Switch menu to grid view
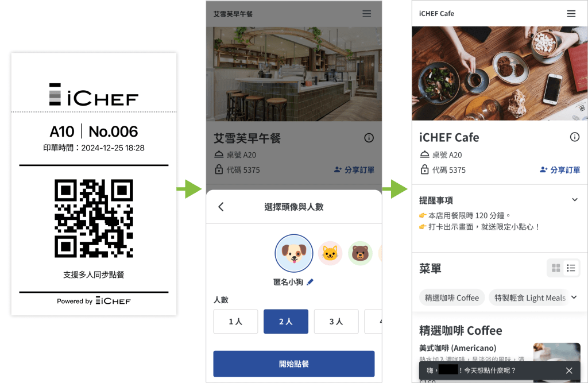588x383 pixels. pyautogui.click(x=556, y=268)
